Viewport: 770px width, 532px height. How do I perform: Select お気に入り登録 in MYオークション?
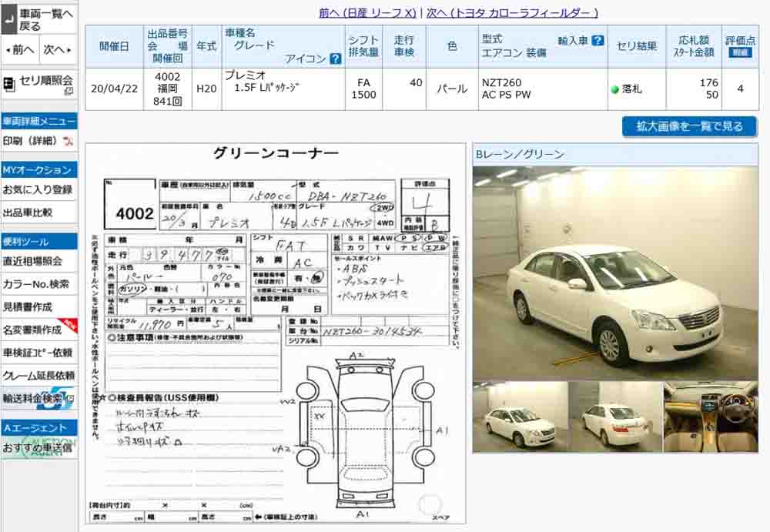tap(37, 189)
